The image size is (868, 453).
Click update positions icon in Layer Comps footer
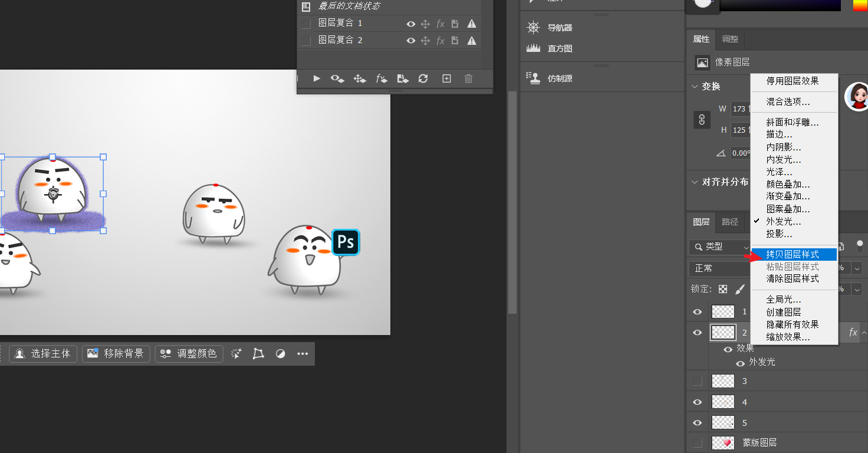coord(360,78)
